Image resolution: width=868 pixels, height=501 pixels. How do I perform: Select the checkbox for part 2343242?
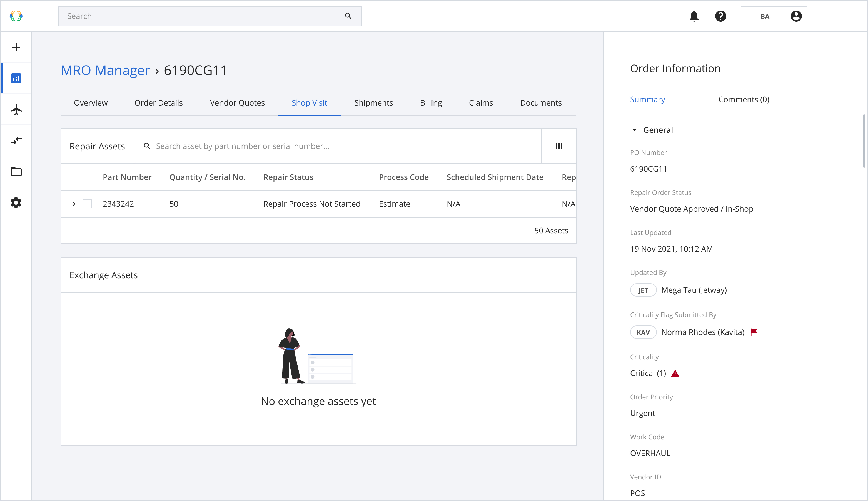point(87,204)
